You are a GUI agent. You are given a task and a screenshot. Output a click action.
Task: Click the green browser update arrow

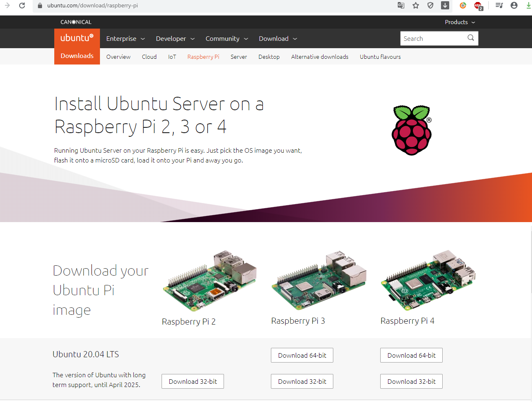(x=529, y=5)
